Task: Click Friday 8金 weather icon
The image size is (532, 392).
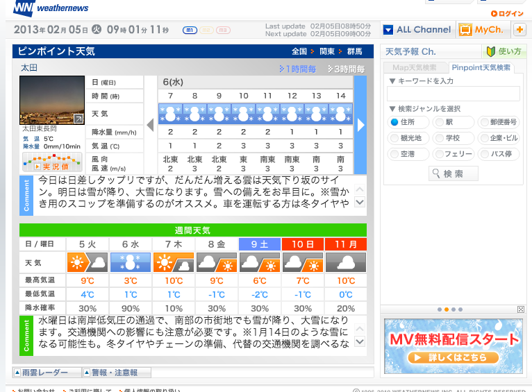Action: [x=217, y=262]
